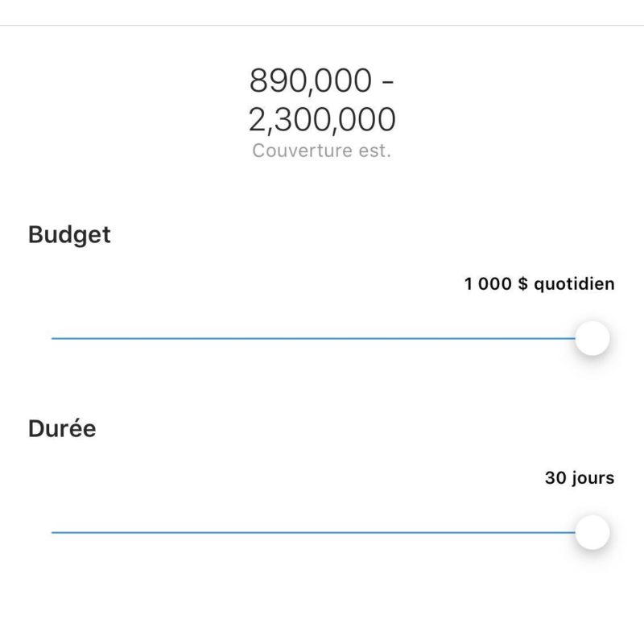Select the Durée section heading

(x=62, y=428)
